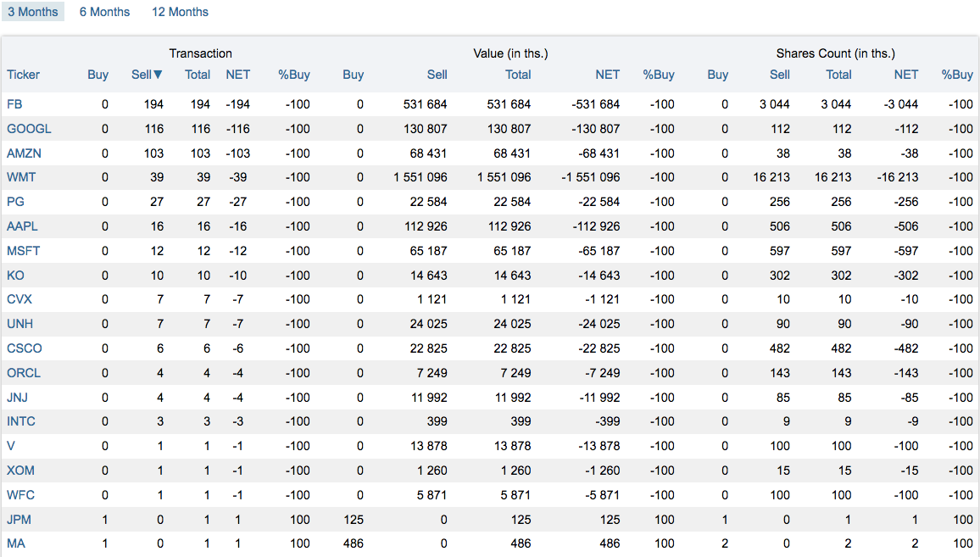Click the MA ticker link
The height and width of the screenshot is (557, 980).
click(16, 543)
